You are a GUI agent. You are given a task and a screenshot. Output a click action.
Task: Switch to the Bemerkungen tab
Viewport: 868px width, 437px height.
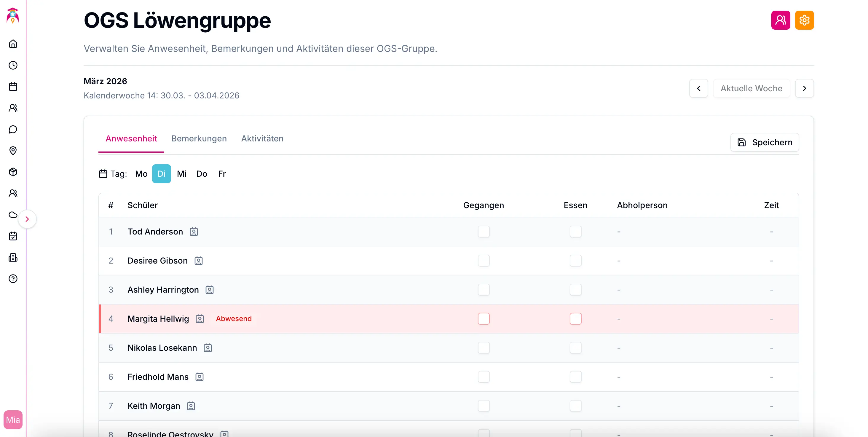(199, 138)
